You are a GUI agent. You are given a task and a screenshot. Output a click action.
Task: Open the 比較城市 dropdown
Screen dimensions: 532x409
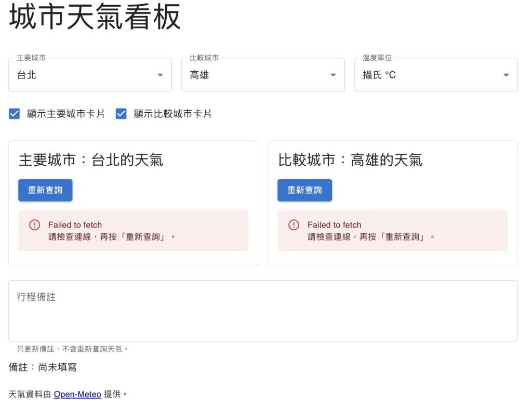pos(263,75)
